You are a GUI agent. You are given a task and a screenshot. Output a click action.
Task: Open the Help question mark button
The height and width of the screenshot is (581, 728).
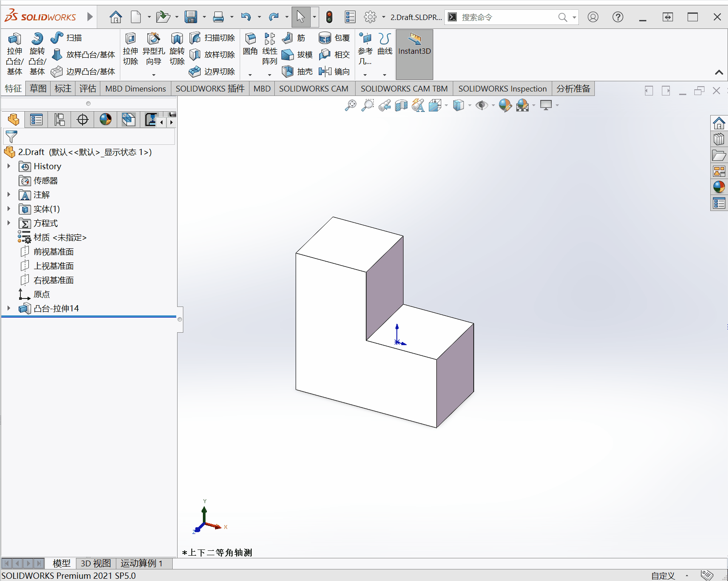(618, 17)
